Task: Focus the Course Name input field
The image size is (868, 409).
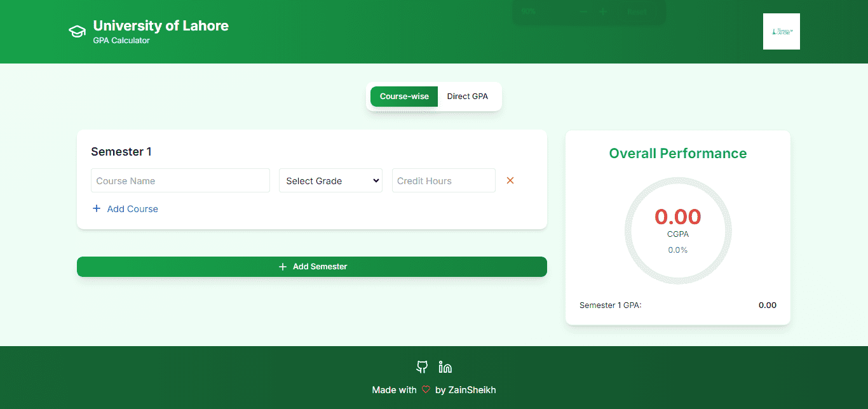Action: (x=180, y=180)
